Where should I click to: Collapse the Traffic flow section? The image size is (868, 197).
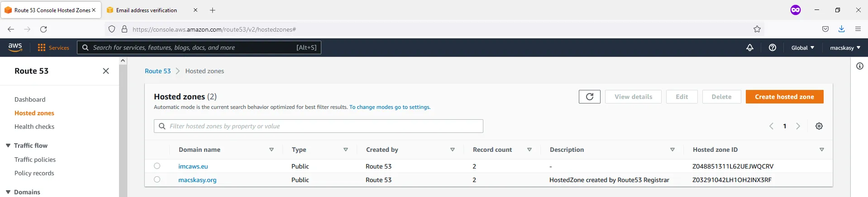8,145
